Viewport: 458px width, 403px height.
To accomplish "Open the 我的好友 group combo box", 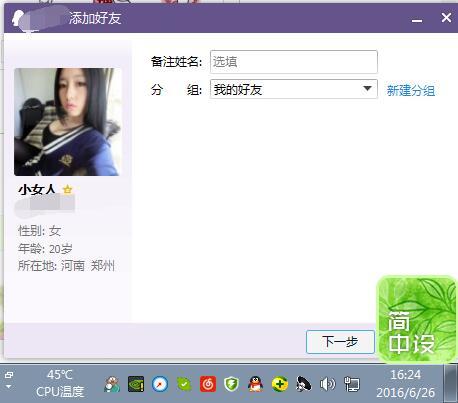I will click(294, 89).
